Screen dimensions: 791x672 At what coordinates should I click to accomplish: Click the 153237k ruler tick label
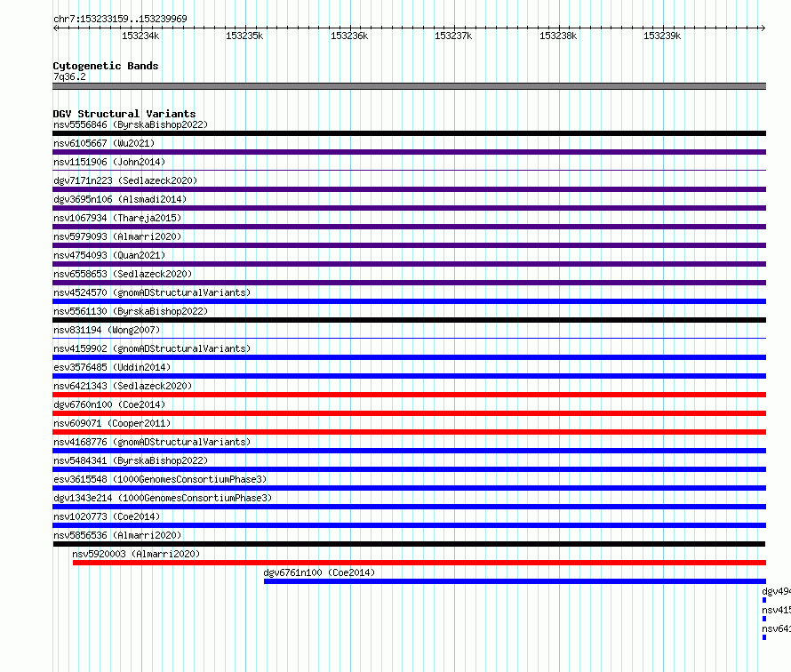click(x=453, y=36)
